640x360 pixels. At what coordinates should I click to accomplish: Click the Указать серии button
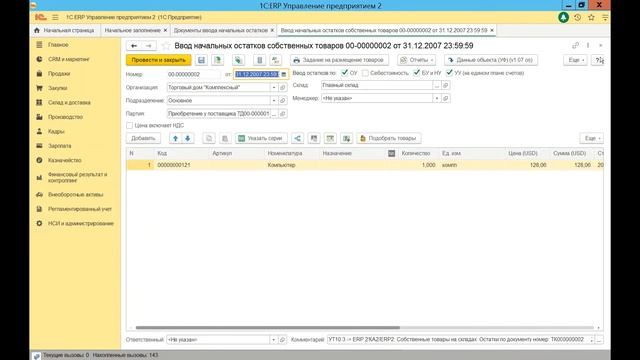pyautogui.click(x=261, y=138)
